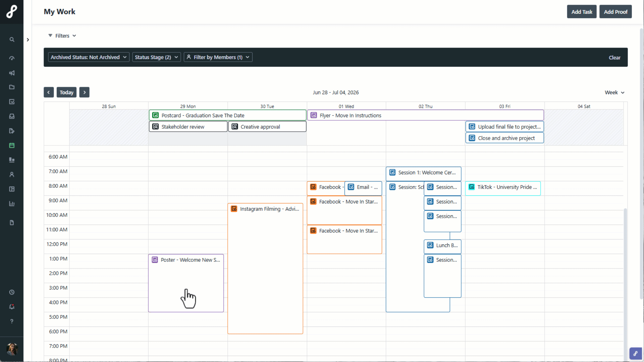Toggle checkbox on Close and archive project
Viewport: 644px width, 362px height.
pos(472,138)
